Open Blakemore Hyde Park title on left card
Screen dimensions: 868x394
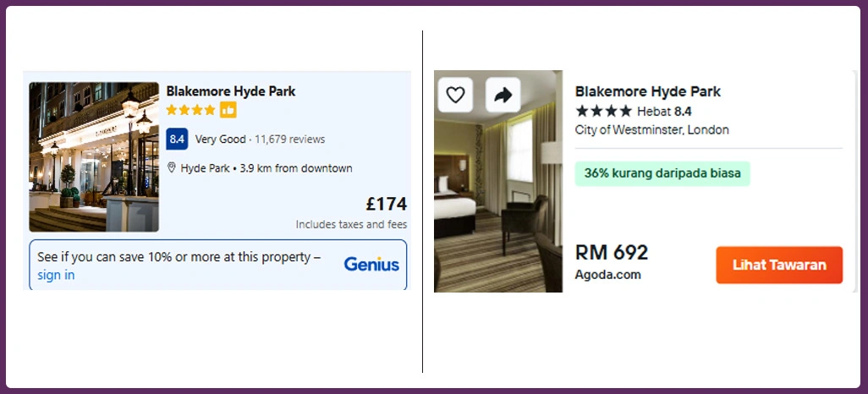[231, 91]
